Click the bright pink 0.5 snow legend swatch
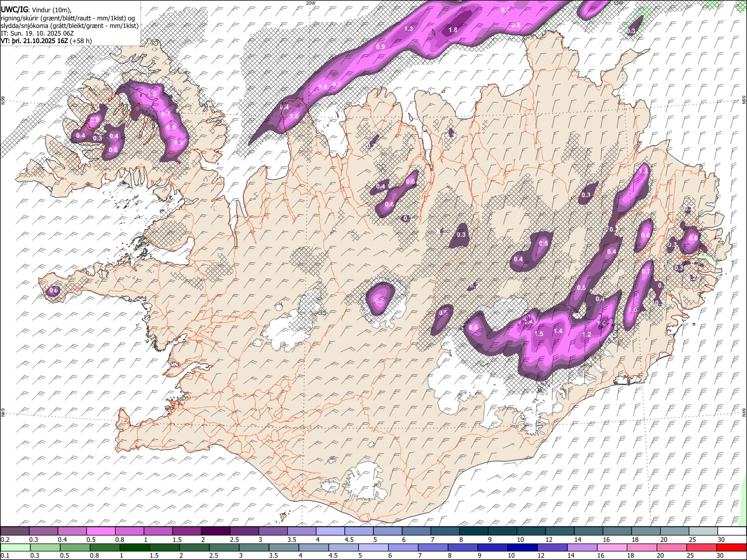The height and width of the screenshot is (560, 747). (x=101, y=531)
